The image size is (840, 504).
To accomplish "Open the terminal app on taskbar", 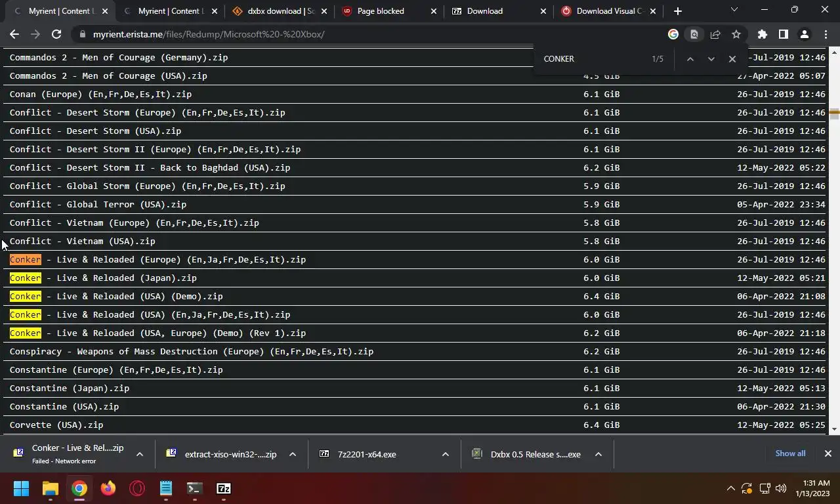I will [x=194, y=488].
